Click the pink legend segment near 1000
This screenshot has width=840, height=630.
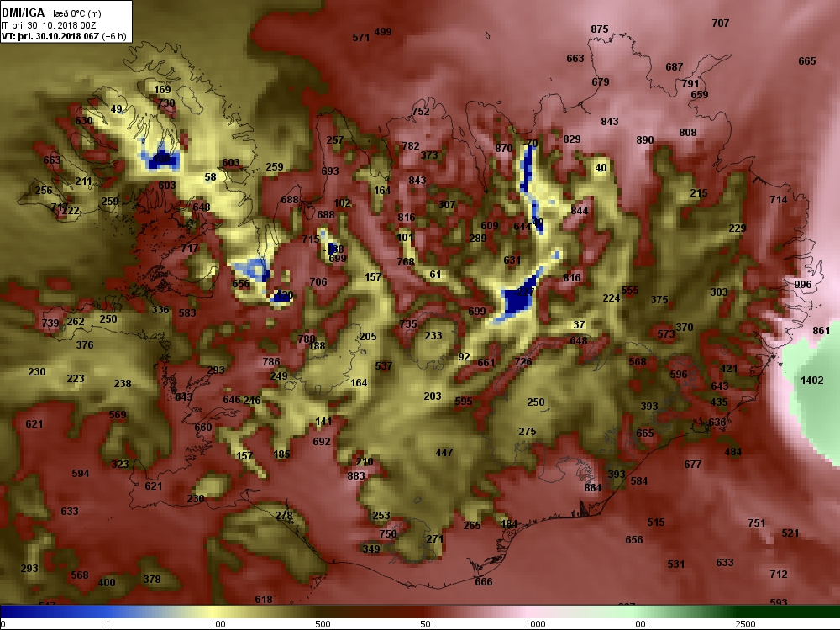(530, 612)
